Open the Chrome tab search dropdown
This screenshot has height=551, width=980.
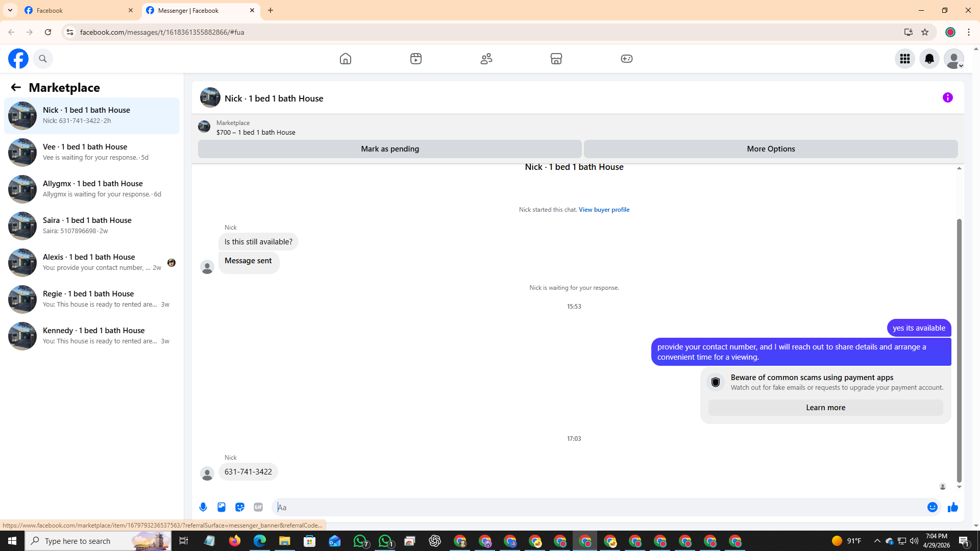pos(10,10)
